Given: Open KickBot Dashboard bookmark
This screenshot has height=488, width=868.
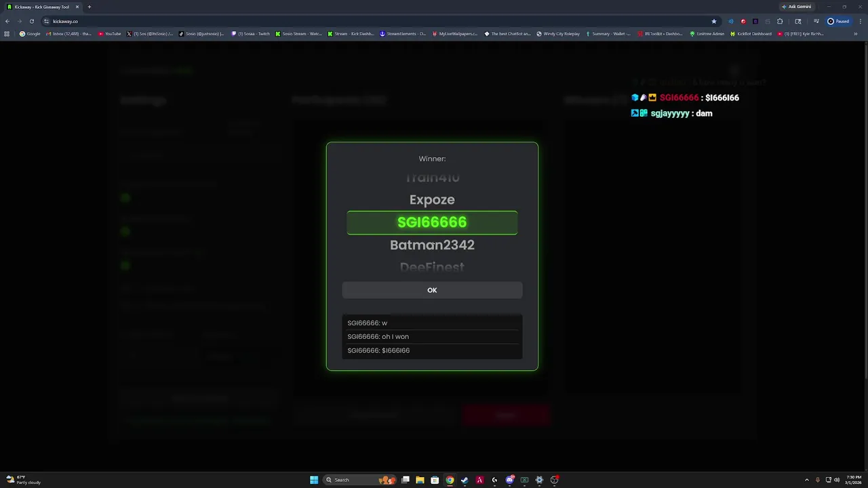Looking at the screenshot, I should coord(751,34).
